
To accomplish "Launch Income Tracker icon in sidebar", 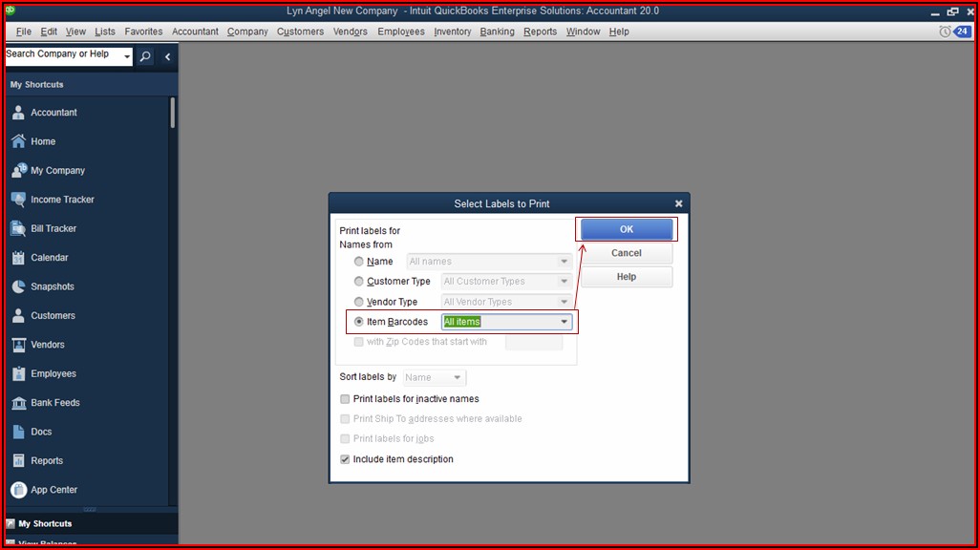I will tap(19, 200).
